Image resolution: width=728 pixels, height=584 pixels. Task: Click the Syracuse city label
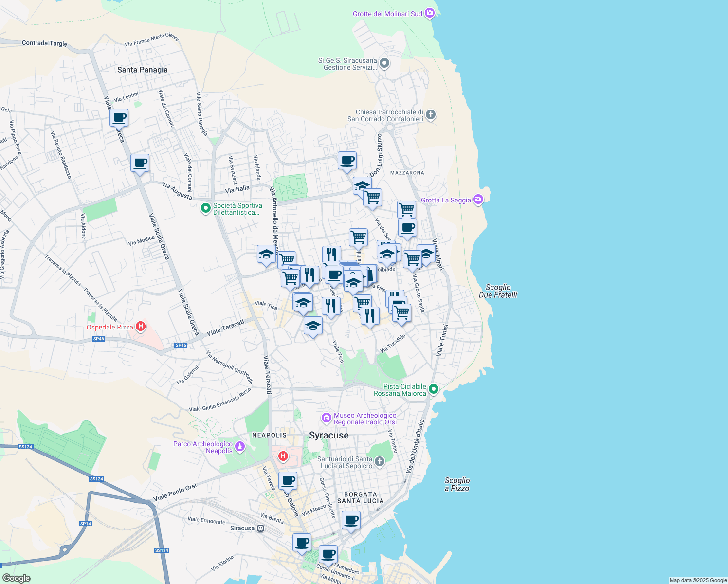click(x=328, y=435)
